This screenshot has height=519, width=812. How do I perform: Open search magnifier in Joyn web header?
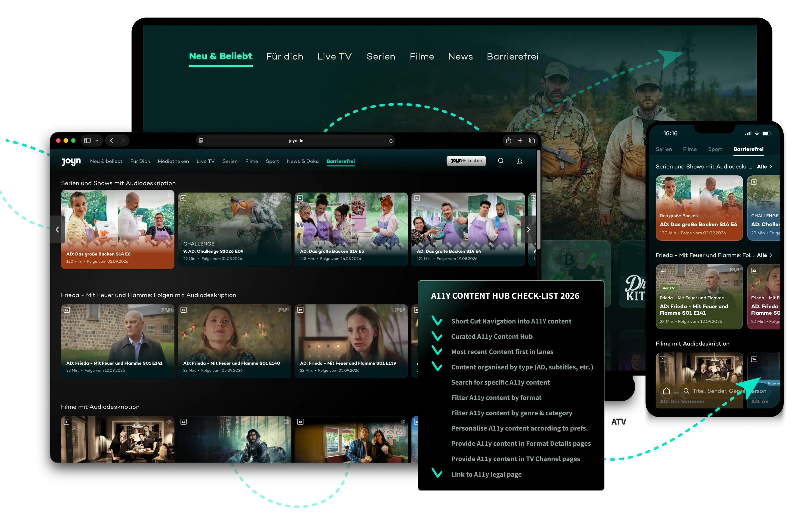coord(501,161)
